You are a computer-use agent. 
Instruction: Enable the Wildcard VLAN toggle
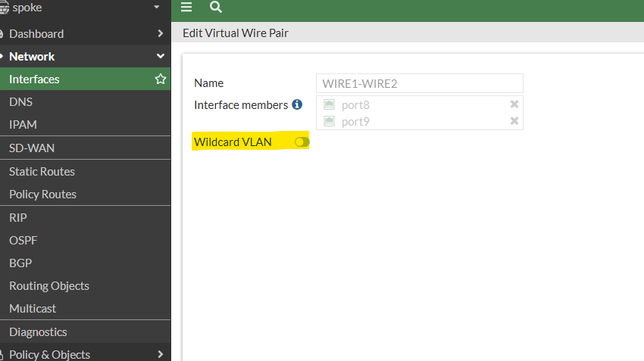pyautogui.click(x=302, y=142)
